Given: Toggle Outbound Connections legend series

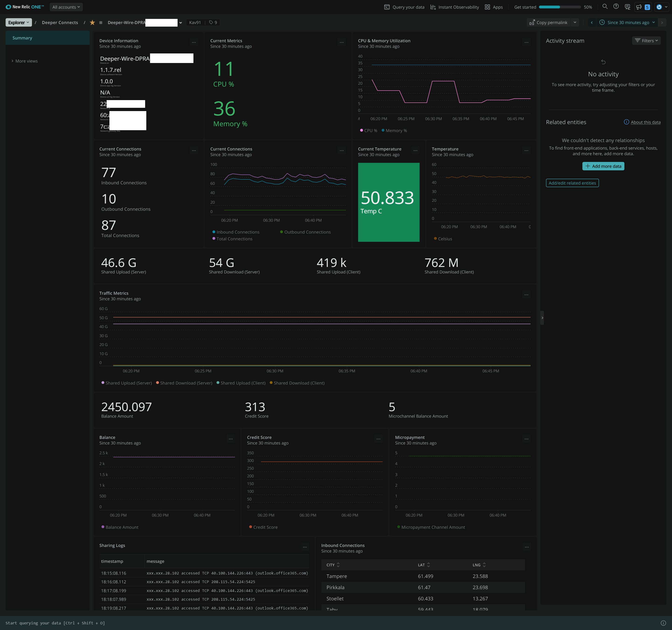Looking at the screenshot, I should [x=305, y=232].
